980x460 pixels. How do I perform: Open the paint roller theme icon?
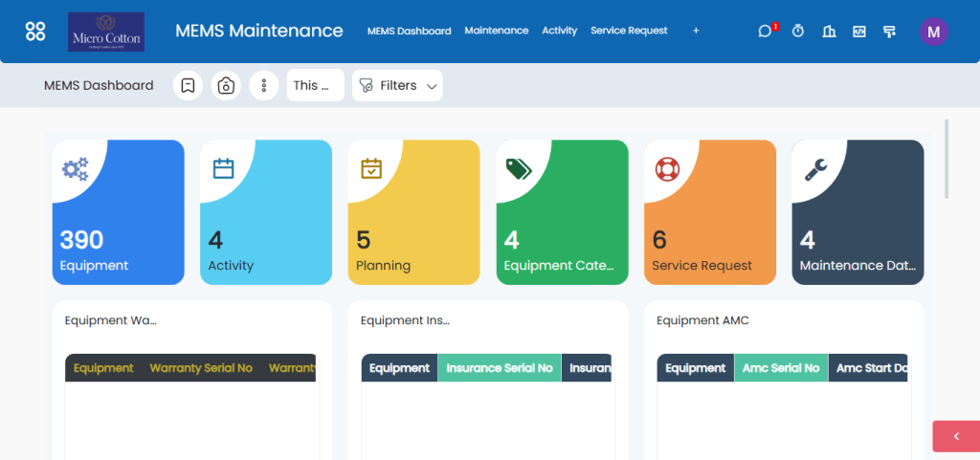(x=890, y=32)
